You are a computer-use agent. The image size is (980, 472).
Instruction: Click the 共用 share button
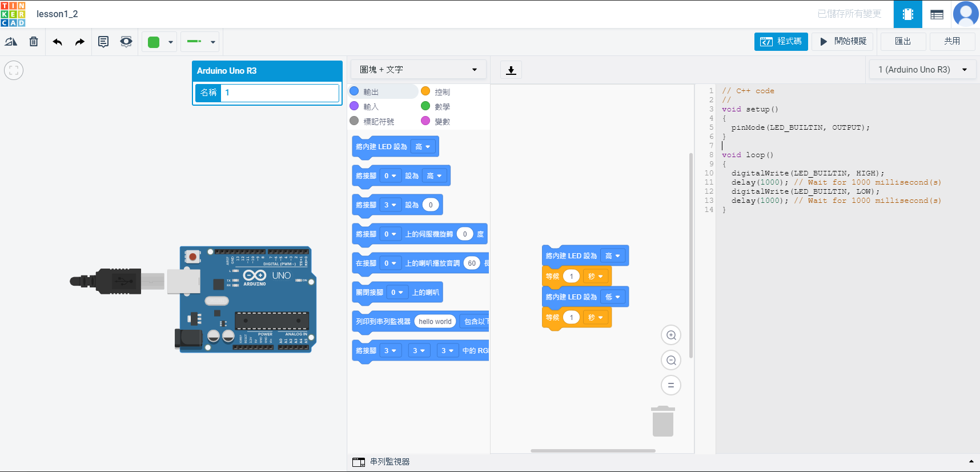[x=952, y=42]
